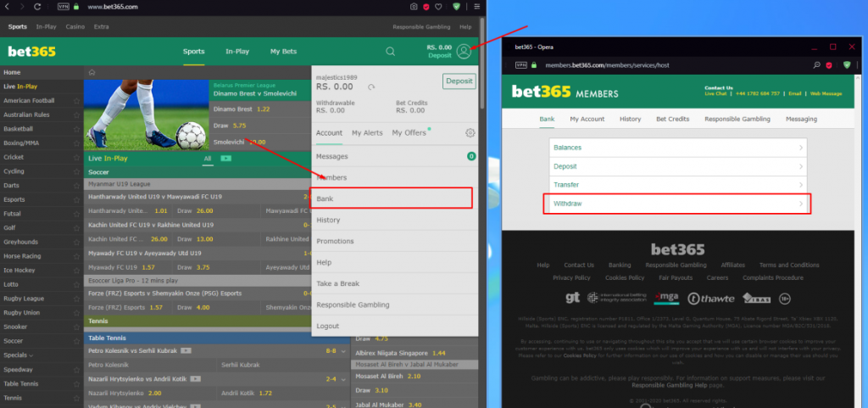Expand the Deposit row in members
Screen dimensions: 868x408
pos(677,166)
